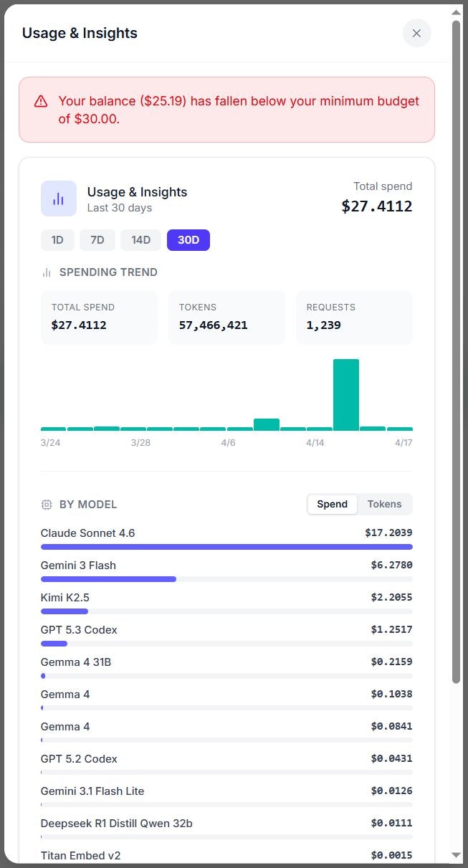Select the 1D time range
Image resolution: width=468 pixels, height=868 pixels.
pos(57,240)
